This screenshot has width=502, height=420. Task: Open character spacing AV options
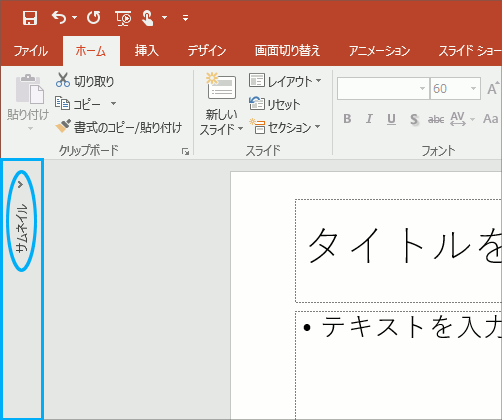pyautogui.click(x=462, y=119)
